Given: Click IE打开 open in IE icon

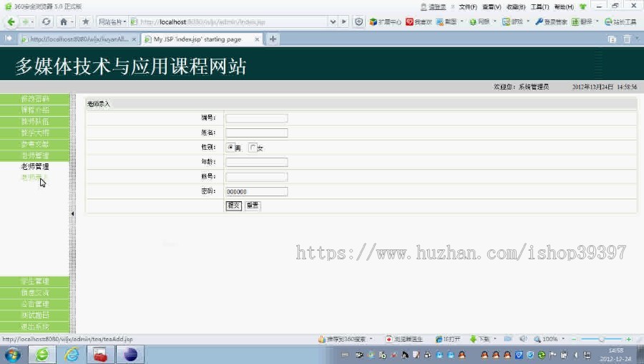Looking at the screenshot, I should tap(439, 340).
